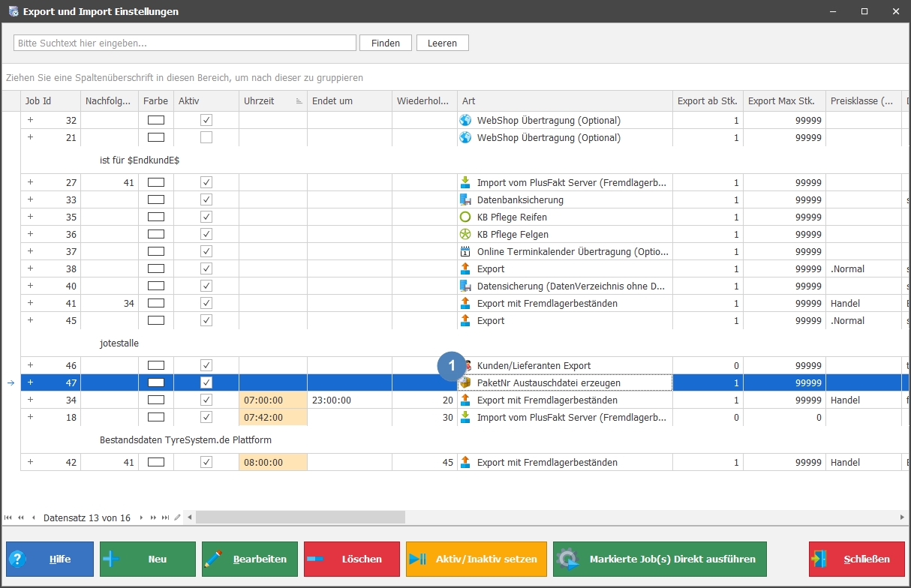Click the Export icon in Job 38 row
Image resolution: width=911 pixels, height=588 pixels.
[465, 268]
